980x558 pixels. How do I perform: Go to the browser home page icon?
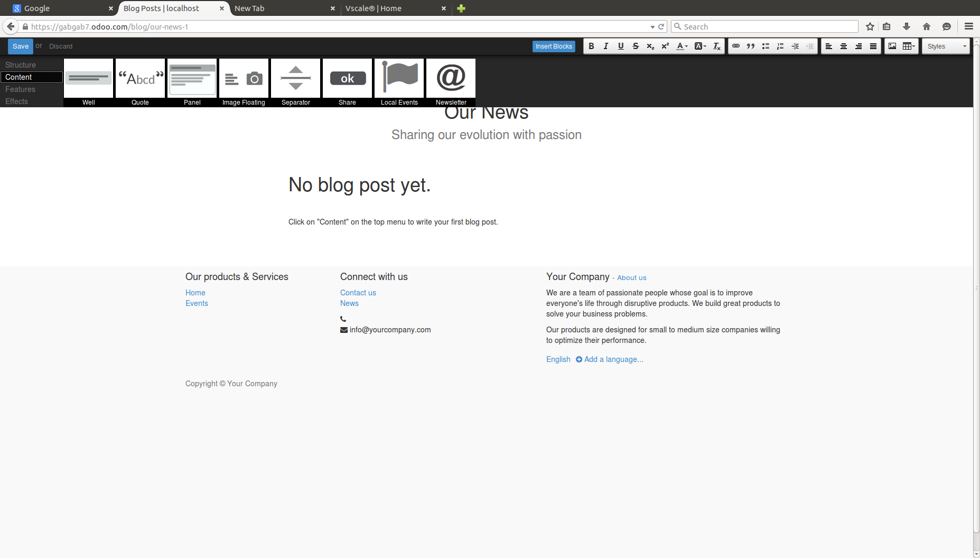click(927, 26)
